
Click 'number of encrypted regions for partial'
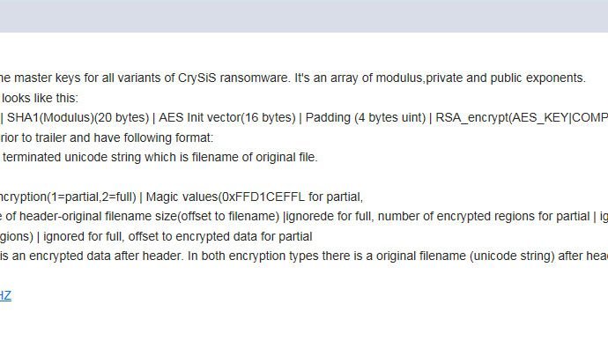pos(484,216)
